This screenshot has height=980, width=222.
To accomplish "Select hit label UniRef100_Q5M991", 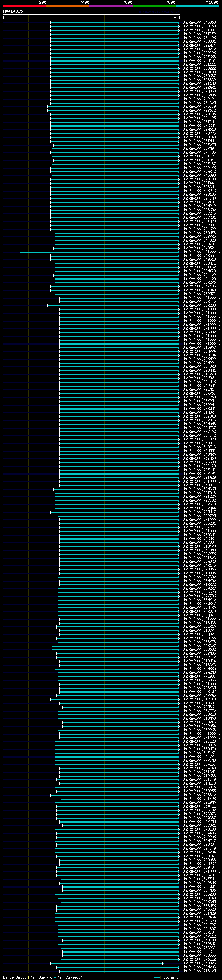I will point(199,363).
